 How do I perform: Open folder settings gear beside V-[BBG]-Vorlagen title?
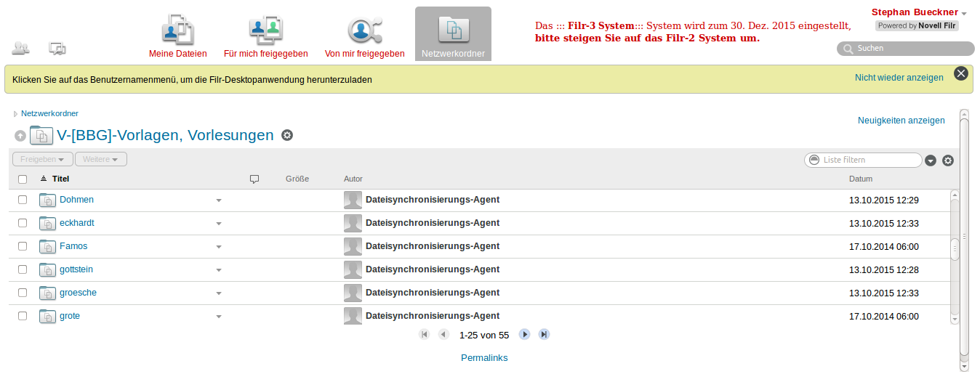click(287, 135)
